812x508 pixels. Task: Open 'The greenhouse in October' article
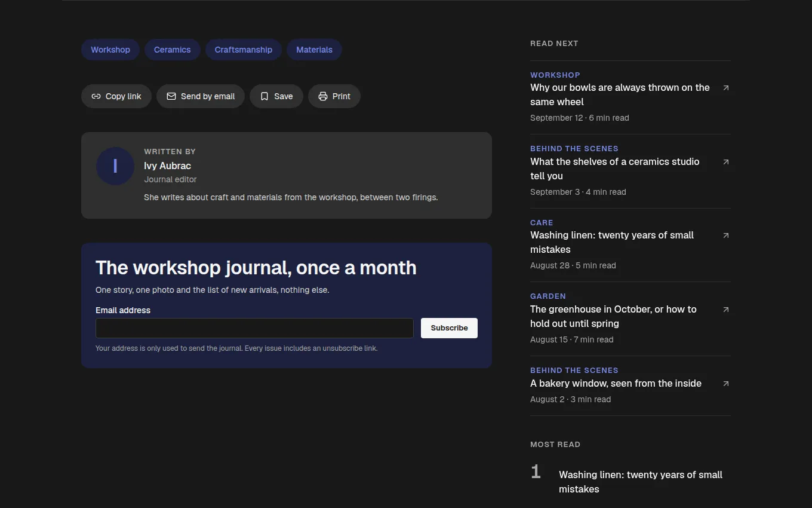(613, 316)
